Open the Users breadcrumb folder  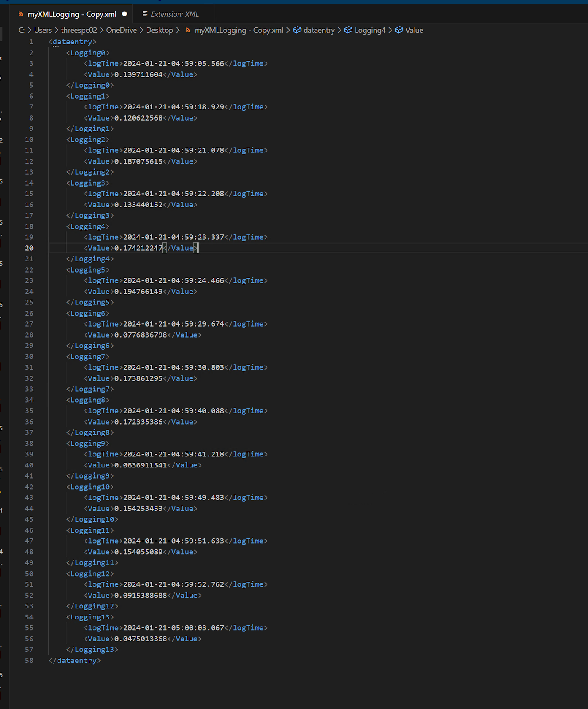click(43, 30)
